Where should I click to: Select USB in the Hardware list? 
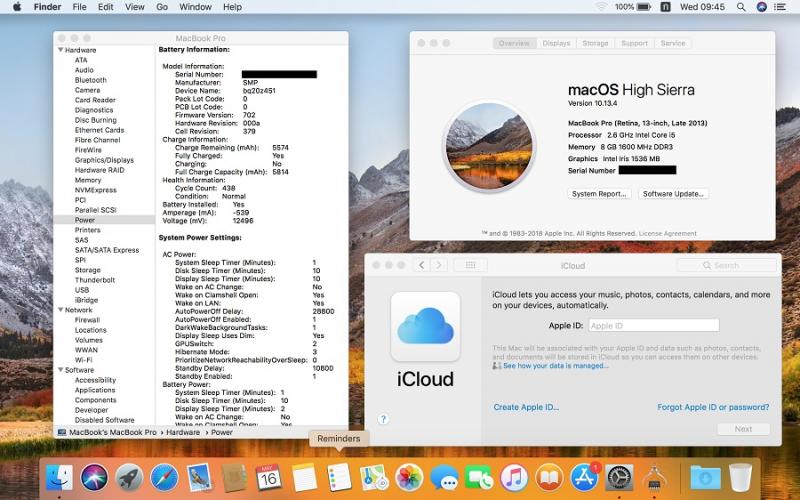[x=82, y=290]
